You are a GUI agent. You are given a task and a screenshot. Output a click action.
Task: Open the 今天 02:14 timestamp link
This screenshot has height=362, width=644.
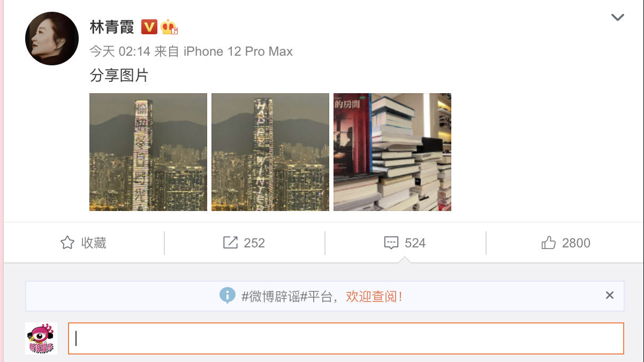coord(120,51)
